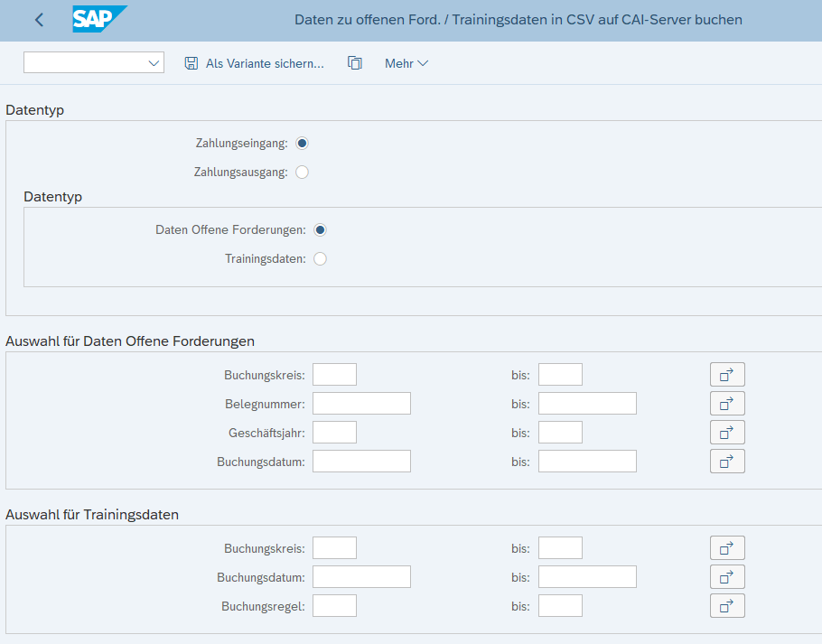Select the Zahlungseingang radio button
The image size is (822, 644).
[x=302, y=143]
